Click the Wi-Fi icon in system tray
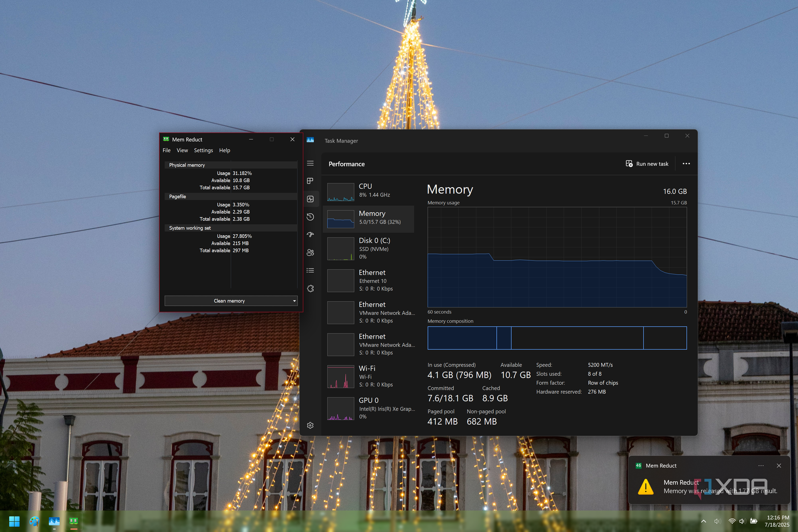The image size is (798, 532). (x=731, y=521)
